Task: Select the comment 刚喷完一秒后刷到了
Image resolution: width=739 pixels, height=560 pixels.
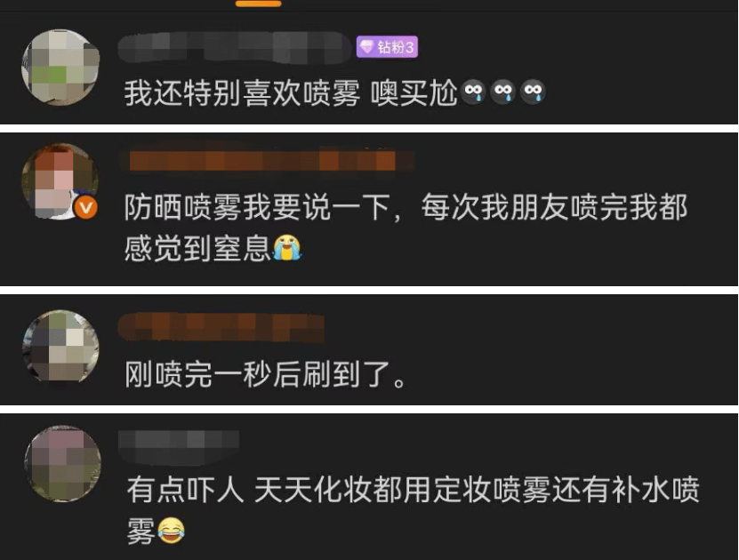Action: point(266,375)
